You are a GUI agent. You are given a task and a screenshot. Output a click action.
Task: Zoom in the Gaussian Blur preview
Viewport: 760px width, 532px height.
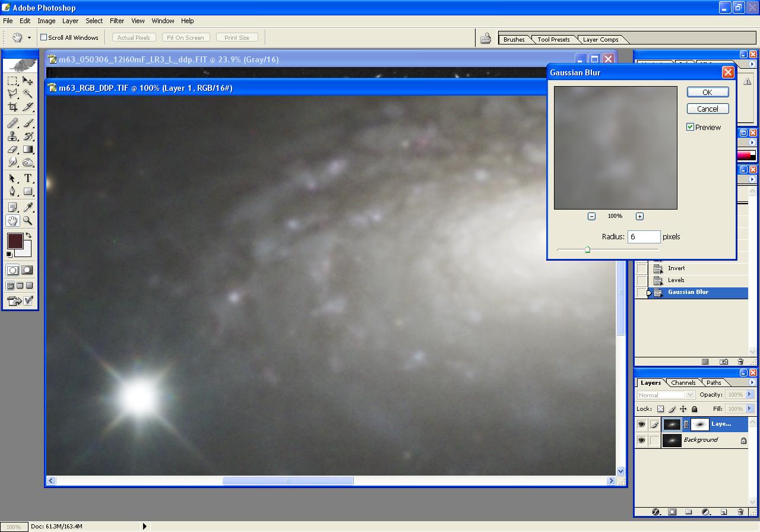pyautogui.click(x=639, y=216)
